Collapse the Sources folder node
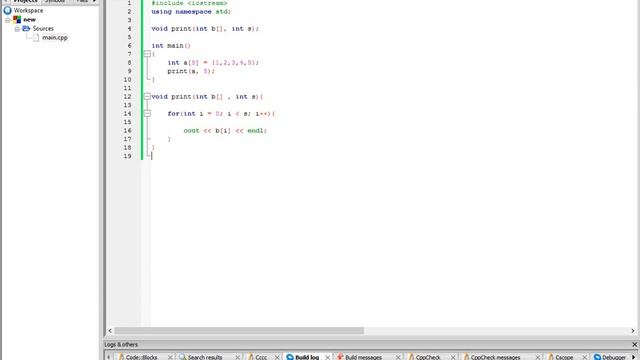This screenshot has width=640, height=360. point(17,29)
